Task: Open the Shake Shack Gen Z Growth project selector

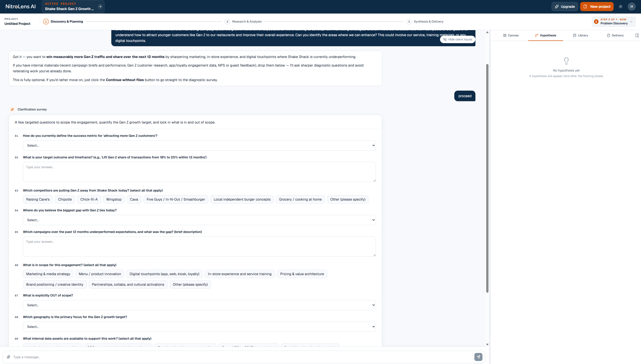Action: coord(73,7)
